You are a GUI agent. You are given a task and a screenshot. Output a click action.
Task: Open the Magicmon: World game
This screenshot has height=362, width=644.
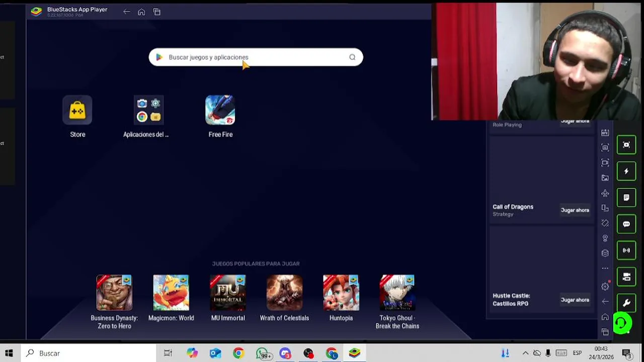pyautogui.click(x=171, y=293)
